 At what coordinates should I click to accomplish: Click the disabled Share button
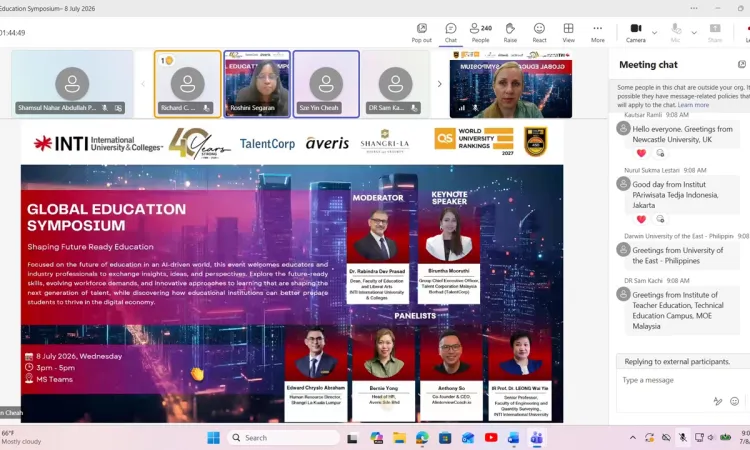(x=715, y=33)
